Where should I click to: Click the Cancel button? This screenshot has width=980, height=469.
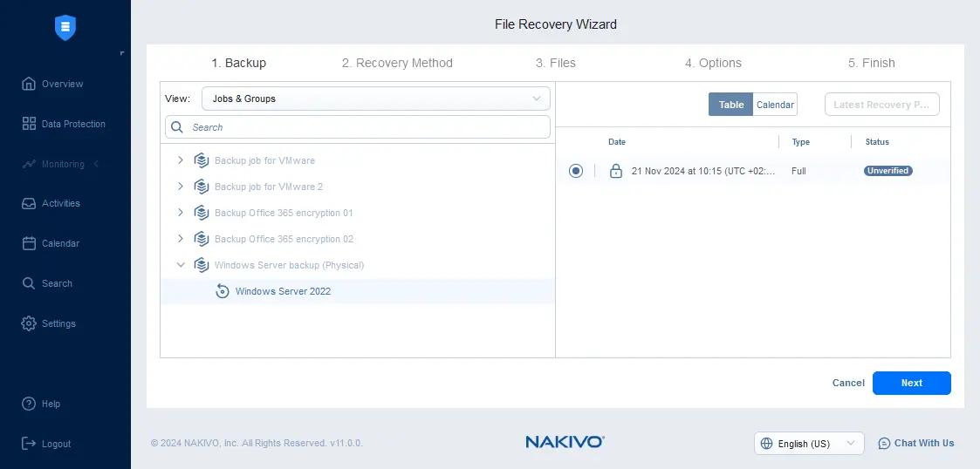(848, 383)
